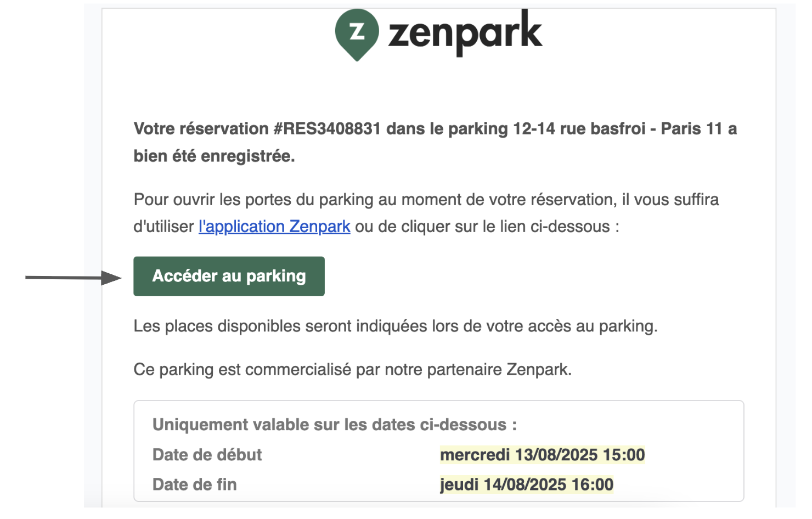The height and width of the screenshot is (519, 812).
Task: Click the "Uniquement valable sur les dates" heading
Action: [334, 425]
